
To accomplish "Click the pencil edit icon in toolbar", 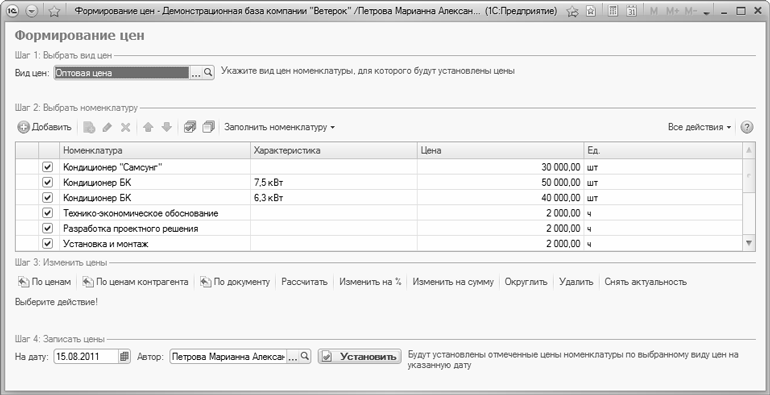I will 107,127.
